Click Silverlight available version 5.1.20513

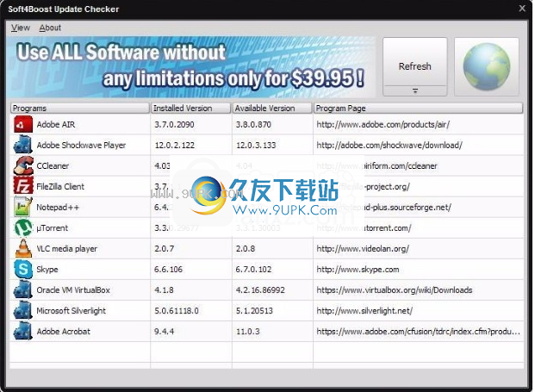tap(254, 311)
